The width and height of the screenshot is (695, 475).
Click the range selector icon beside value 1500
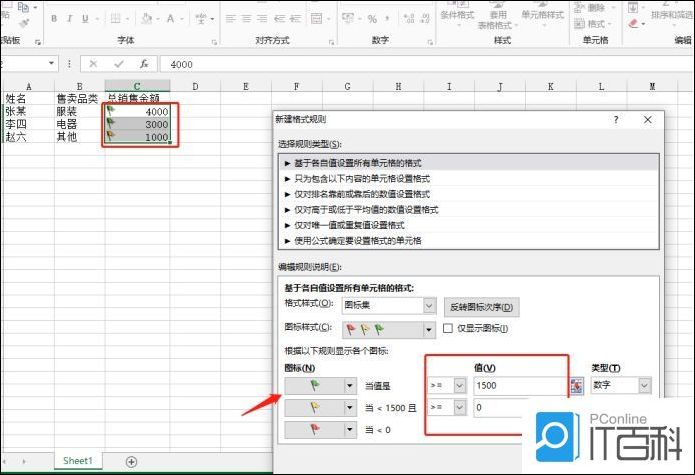tap(576, 385)
